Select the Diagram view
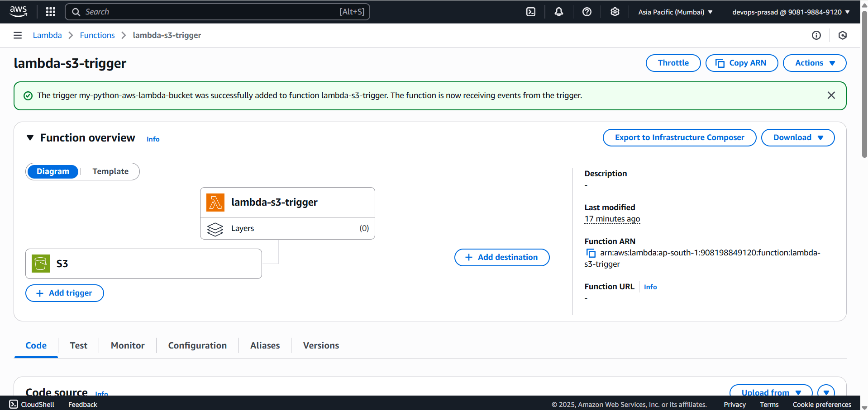Screen dimensions: 868x410 53,171
